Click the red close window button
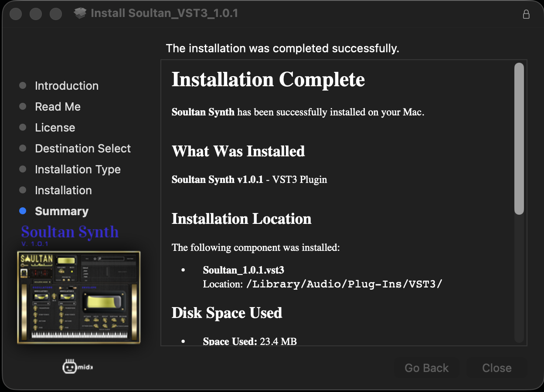The width and height of the screenshot is (544, 392). 16,14
